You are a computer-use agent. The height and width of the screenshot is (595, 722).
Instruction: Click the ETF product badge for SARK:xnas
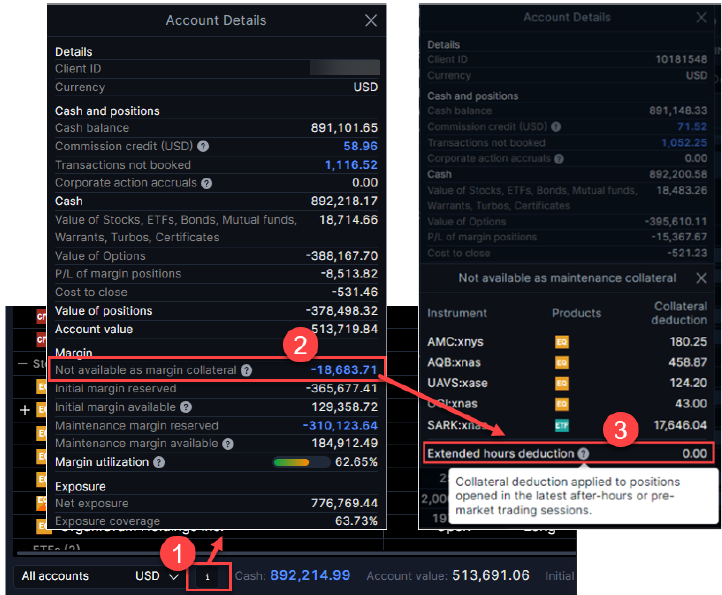pyautogui.click(x=562, y=425)
